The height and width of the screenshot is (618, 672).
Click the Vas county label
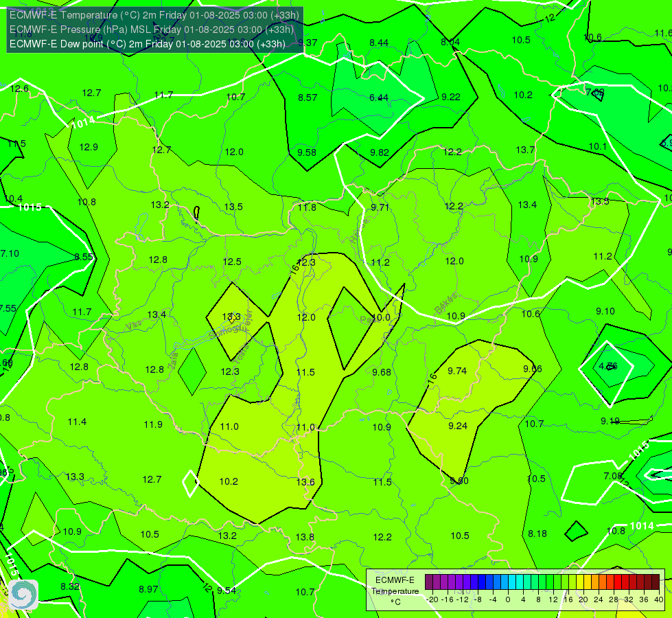134,326
